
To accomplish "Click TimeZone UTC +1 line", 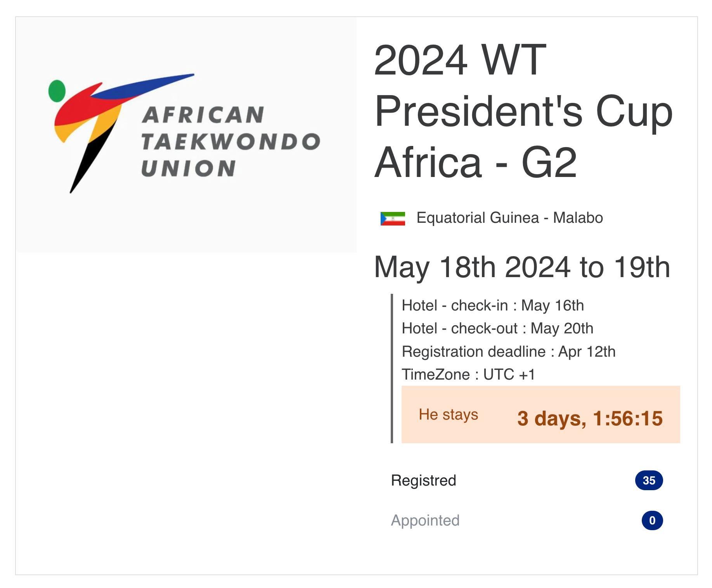I will [x=469, y=375].
